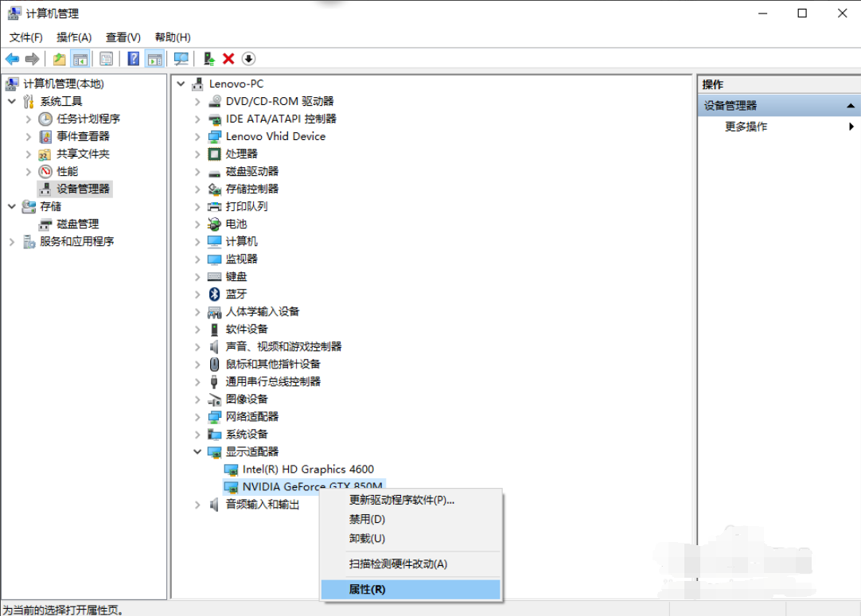Image resolution: width=861 pixels, height=616 pixels.
Task: Collapse 设备管理器 section in 操作 pane
Action: (x=851, y=105)
